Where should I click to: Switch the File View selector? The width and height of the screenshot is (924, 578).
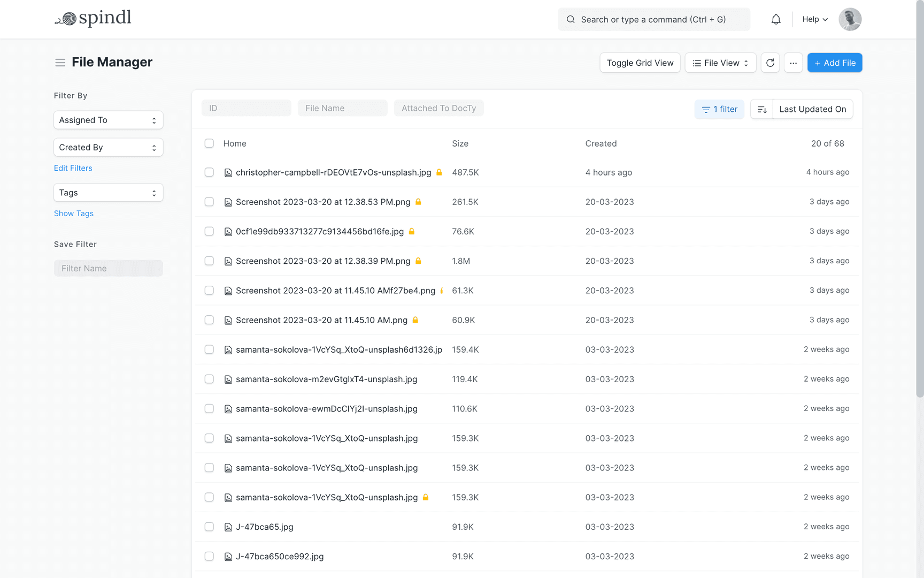tap(720, 63)
